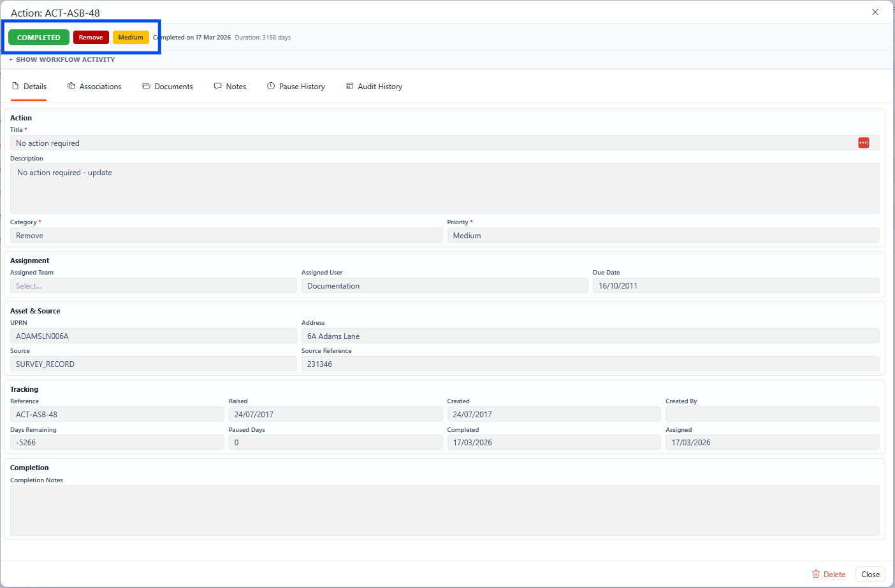The width and height of the screenshot is (895, 588).
Task: Click the clock icon for Pause History
Action: coord(271,86)
